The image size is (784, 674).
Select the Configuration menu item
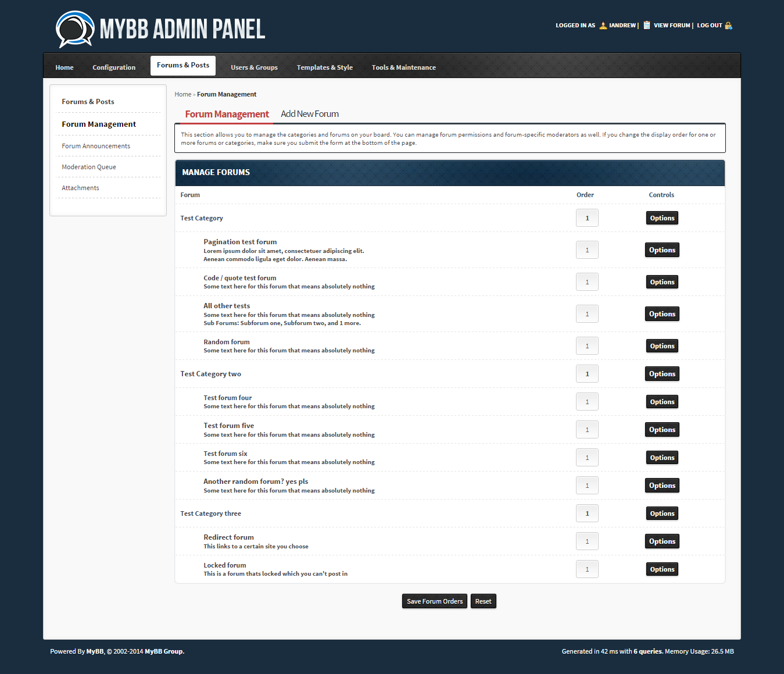click(114, 67)
